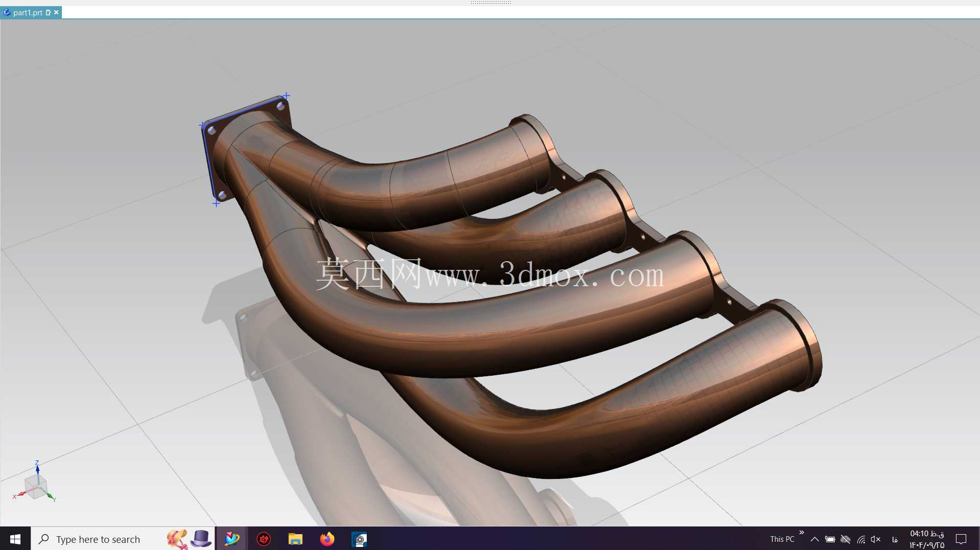
Task: Select the copper exhaust manifold model
Action: pyautogui.click(x=511, y=327)
